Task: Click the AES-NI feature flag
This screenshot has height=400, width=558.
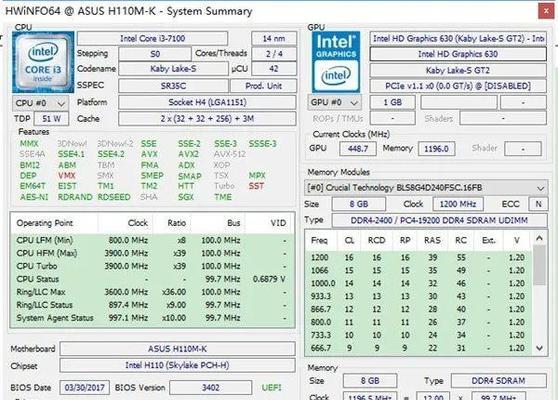Action: (x=34, y=197)
